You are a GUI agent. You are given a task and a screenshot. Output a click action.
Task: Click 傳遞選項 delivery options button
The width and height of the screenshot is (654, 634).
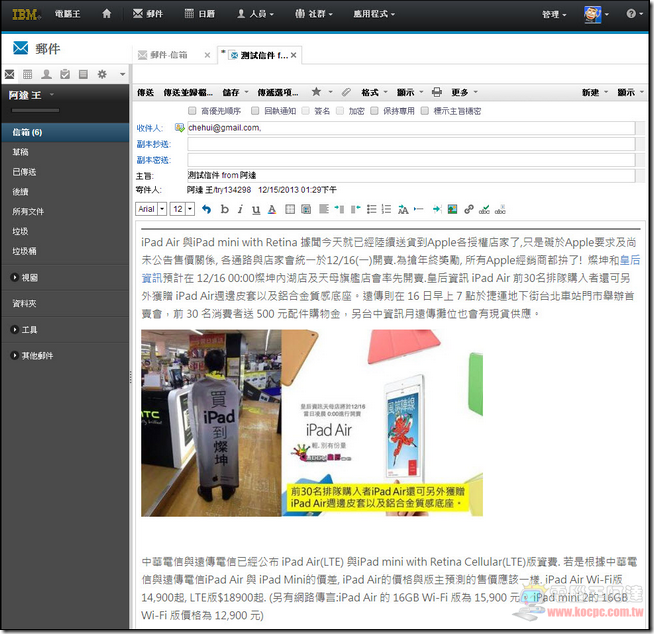point(277,92)
